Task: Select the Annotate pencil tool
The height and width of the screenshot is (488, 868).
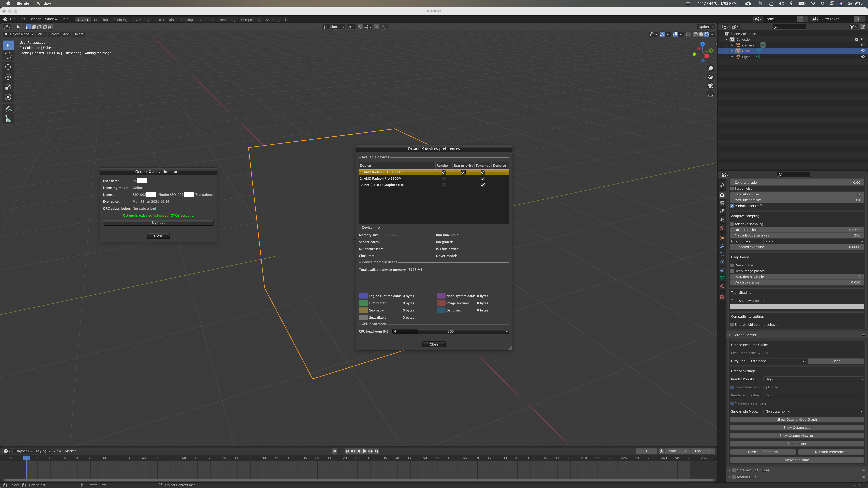Action: (8, 109)
